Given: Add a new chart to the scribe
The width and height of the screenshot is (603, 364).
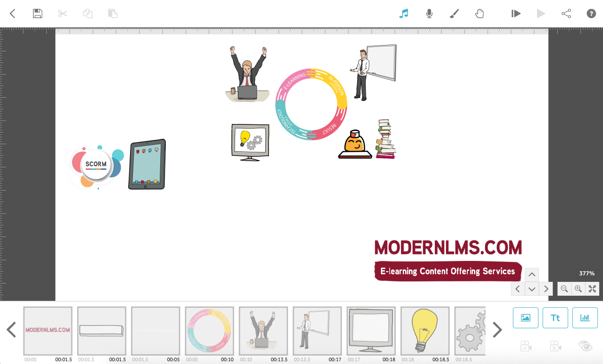Looking at the screenshot, I should click(x=585, y=318).
